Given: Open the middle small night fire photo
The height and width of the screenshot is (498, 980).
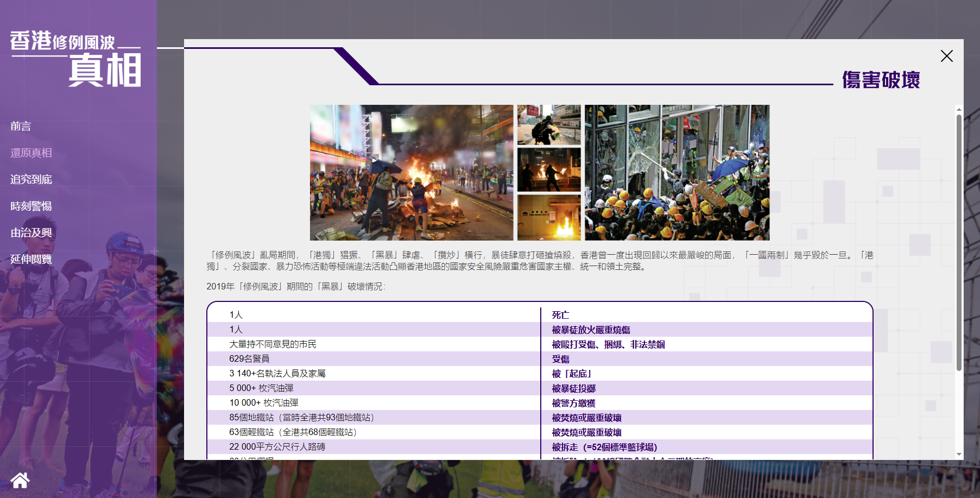Looking at the screenshot, I should pos(548,170).
